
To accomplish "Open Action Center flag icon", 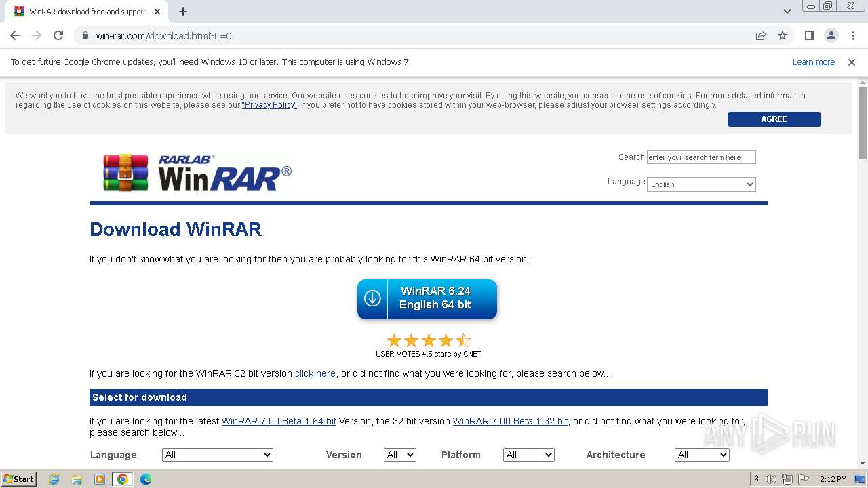I will coord(804,479).
